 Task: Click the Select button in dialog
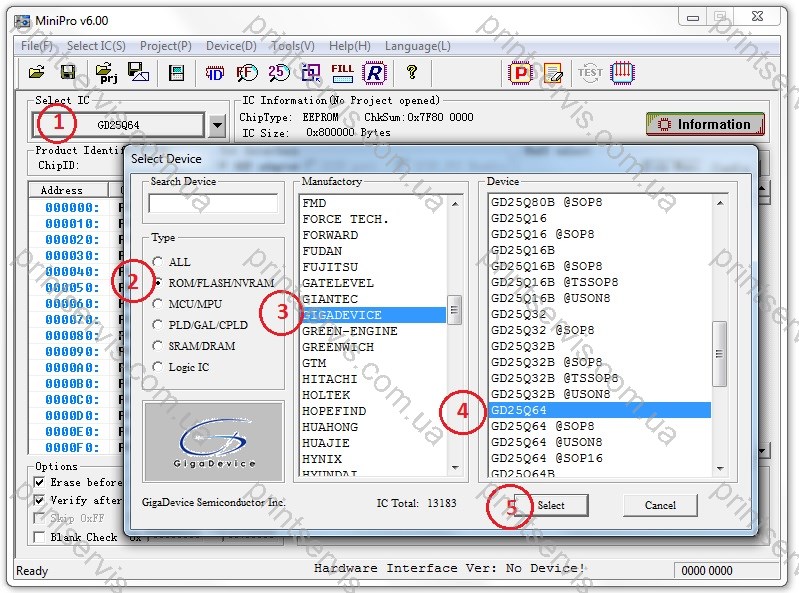pyautogui.click(x=551, y=505)
